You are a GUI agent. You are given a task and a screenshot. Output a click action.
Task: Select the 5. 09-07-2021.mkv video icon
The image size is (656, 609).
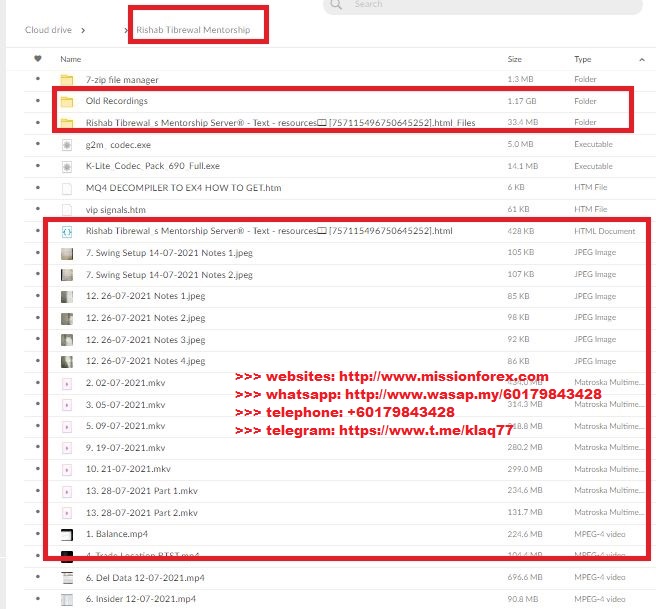pos(67,427)
